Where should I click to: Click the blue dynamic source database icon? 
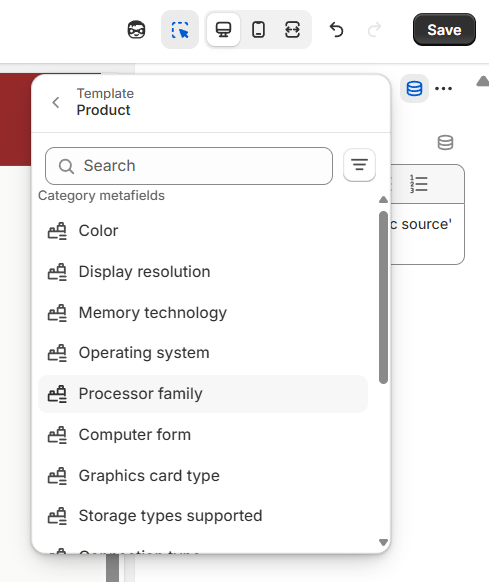click(414, 89)
